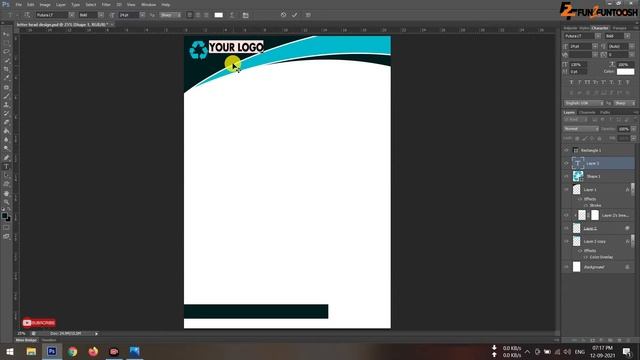Image resolution: width=640 pixels, height=360 pixels.
Task: Toggle visibility of Layer 1 with Stroke
Action: pos(566,189)
